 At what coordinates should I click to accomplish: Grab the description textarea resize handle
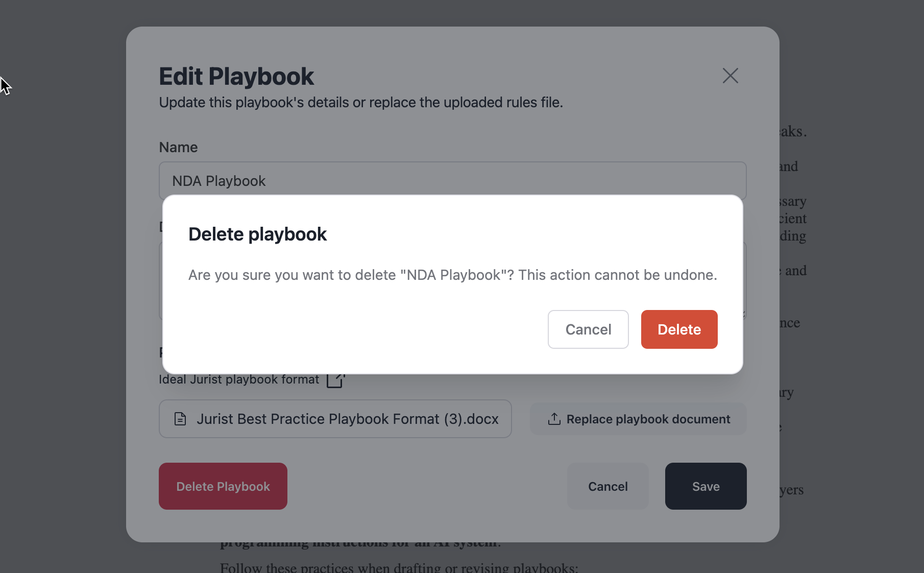coord(744,315)
